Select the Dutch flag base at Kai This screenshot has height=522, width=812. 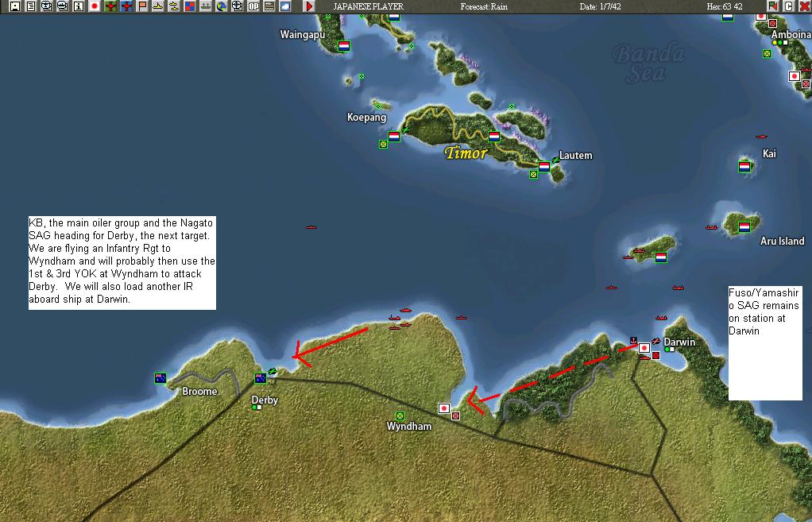point(744,166)
